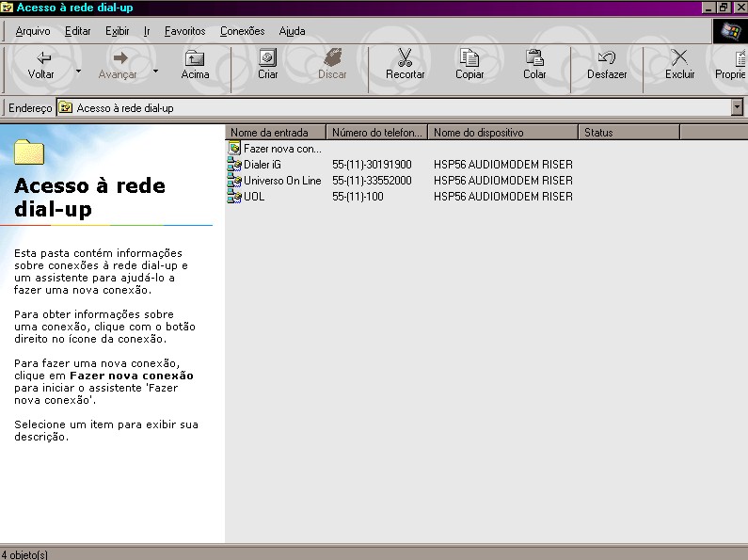The image size is (748, 560).
Task: Sort by the Status column header
Action: coord(629,132)
